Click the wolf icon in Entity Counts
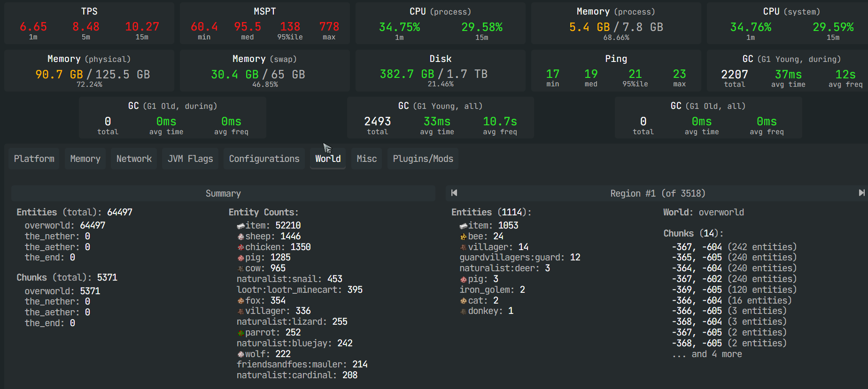Image resolution: width=868 pixels, height=389 pixels. (240, 354)
